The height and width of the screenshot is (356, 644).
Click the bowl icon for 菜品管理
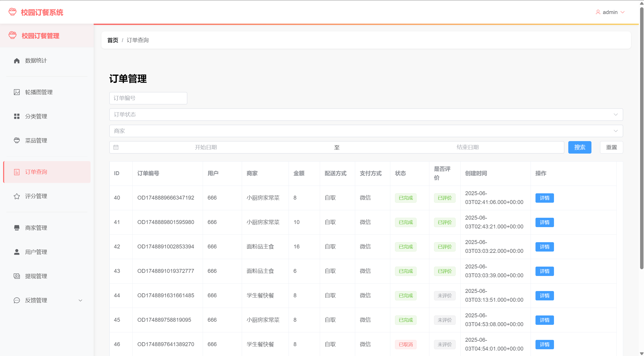17,141
